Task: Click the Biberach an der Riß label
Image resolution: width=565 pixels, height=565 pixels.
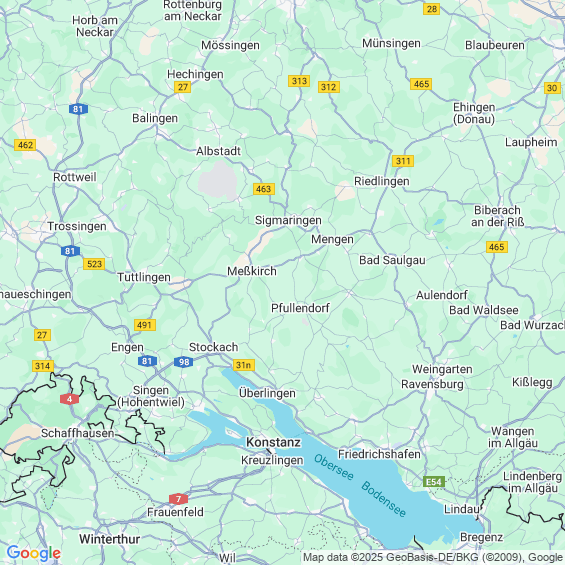Action: coord(498,216)
